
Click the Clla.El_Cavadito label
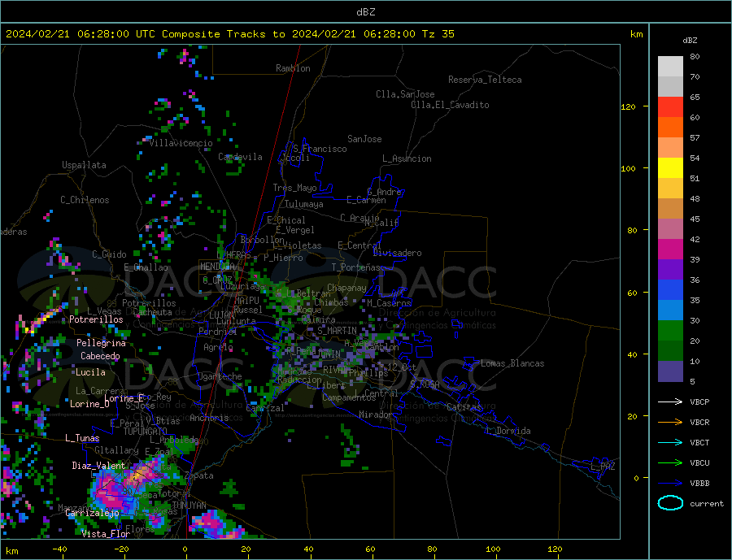click(x=450, y=105)
